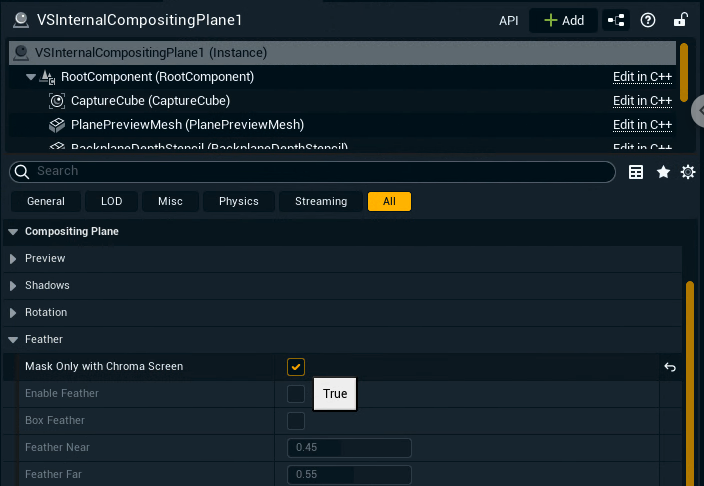Screen dimensions: 704x486
Task: Toggle the details panel lock icon
Action: click(680, 20)
